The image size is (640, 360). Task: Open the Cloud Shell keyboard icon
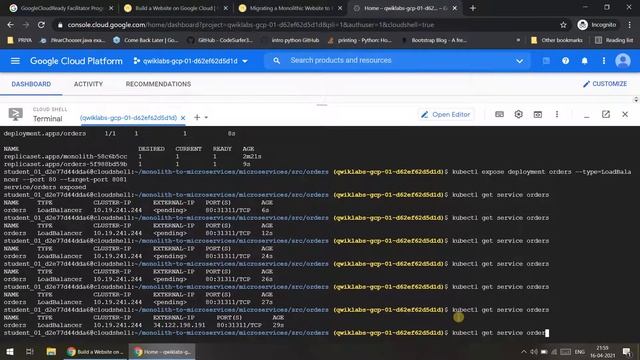point(499,115)
